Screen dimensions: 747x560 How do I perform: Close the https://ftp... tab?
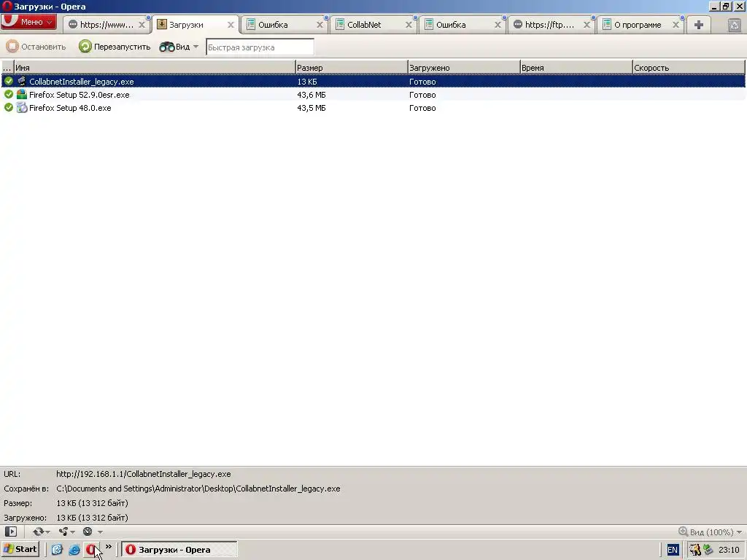pyautogui.click(x=587, y=25)
